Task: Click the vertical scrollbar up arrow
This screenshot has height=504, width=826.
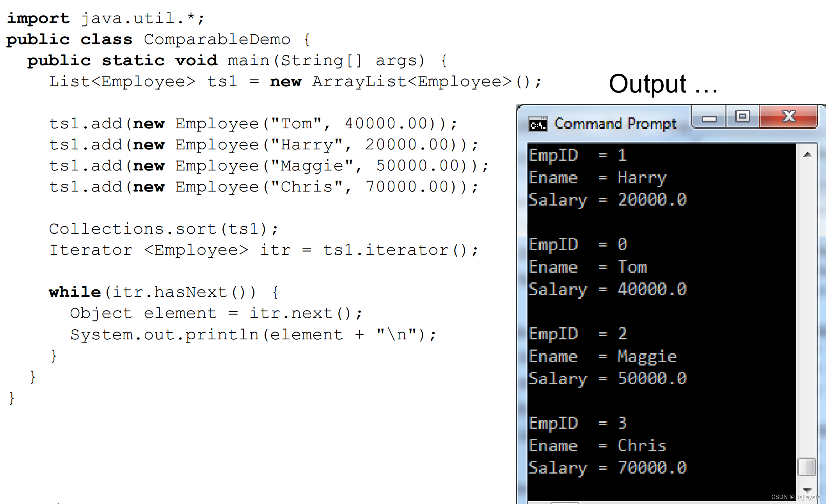Action: point(807,155)
